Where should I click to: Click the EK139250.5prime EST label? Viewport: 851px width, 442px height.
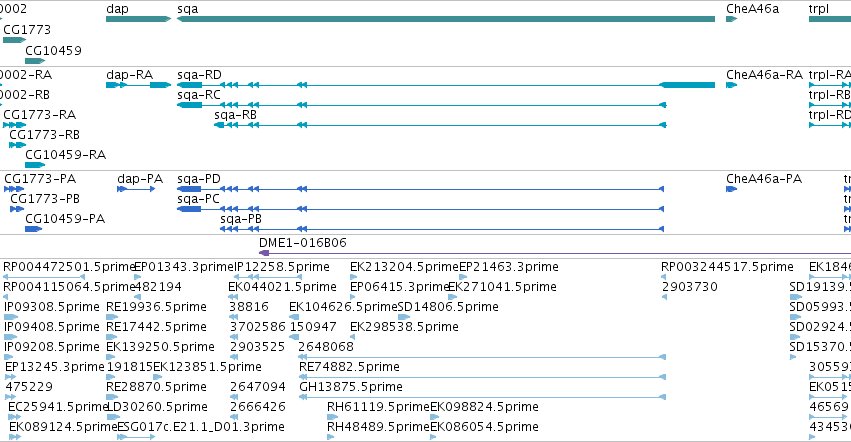(x=160, y=347)
